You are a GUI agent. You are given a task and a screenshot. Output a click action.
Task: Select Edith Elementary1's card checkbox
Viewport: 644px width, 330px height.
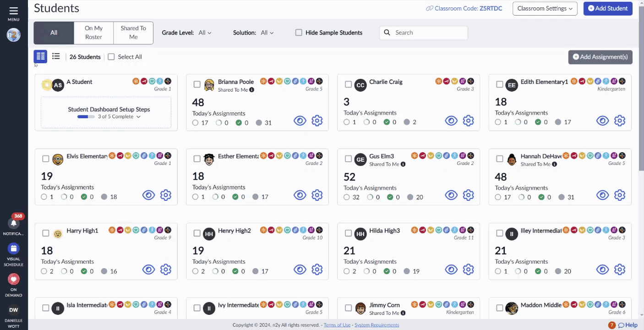coord(499,84)
